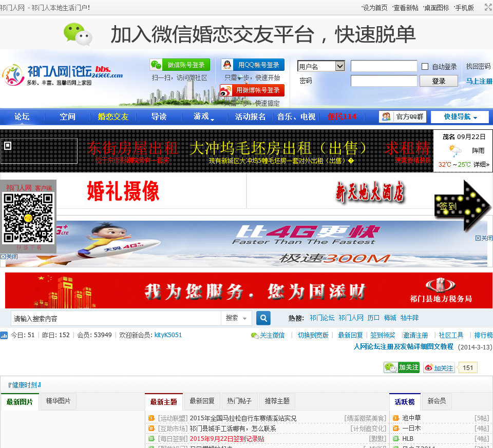Open the 比4G更快 banner ad
The height and width of the screenshot is (448, 493).
(246, 244)
